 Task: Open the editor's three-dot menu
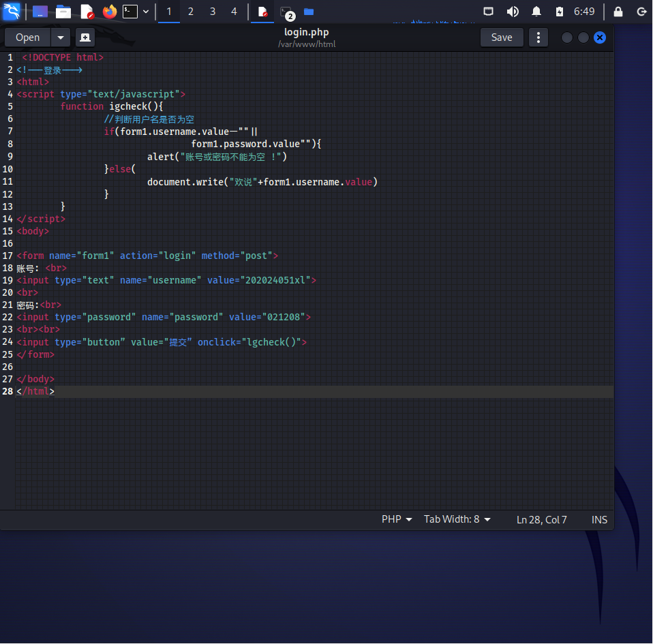coord(538,37)
